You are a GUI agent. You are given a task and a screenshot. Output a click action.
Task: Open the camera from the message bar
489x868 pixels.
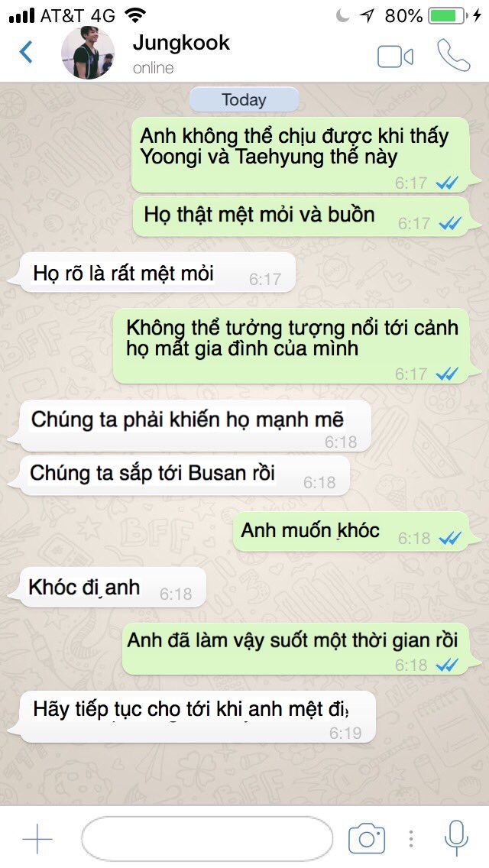coord(367,838)
